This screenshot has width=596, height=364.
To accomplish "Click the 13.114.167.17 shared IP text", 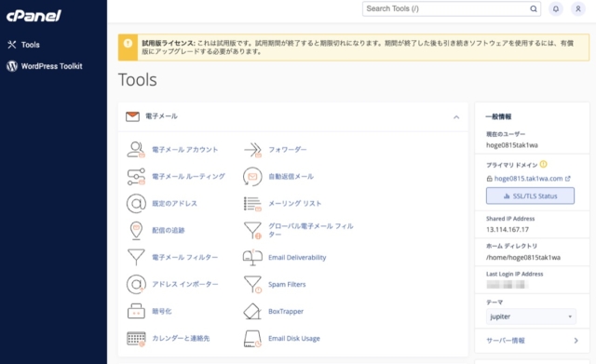I will pyautogui.click(x=508, y=230).
